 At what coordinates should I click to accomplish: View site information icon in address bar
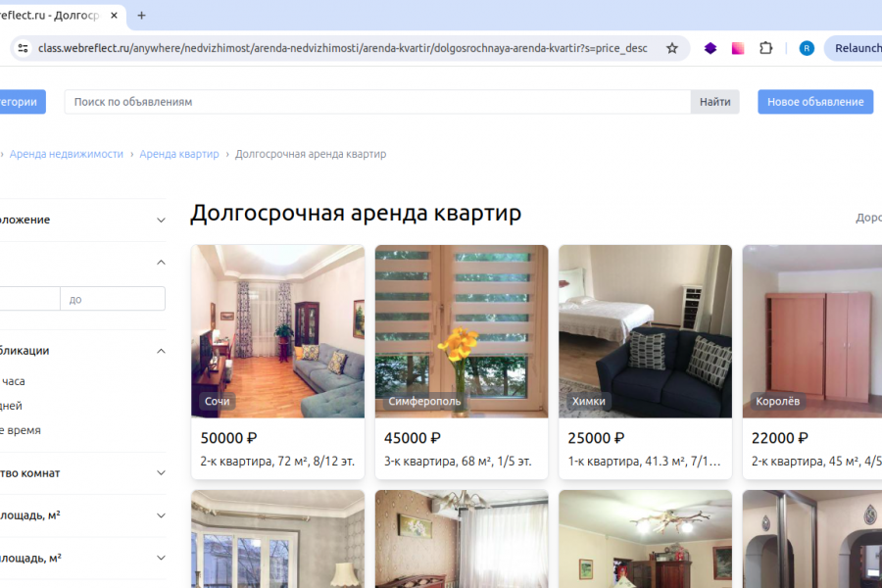pyautogui.click(x=24, y=48)
